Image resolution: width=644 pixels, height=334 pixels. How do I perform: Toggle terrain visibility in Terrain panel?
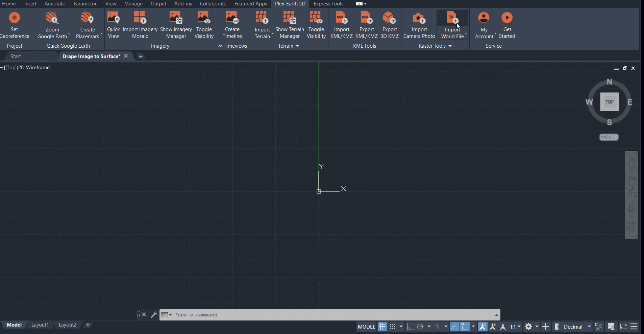[316, 25]
